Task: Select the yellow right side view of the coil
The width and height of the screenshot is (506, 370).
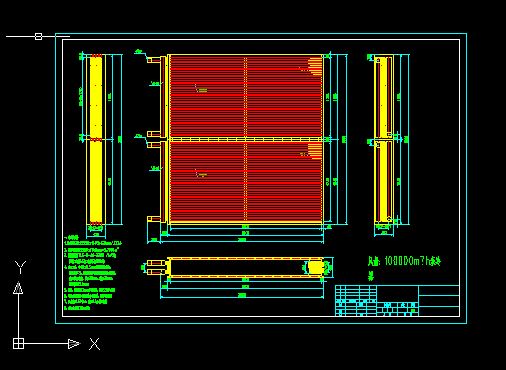Action: tap(383, 139)
